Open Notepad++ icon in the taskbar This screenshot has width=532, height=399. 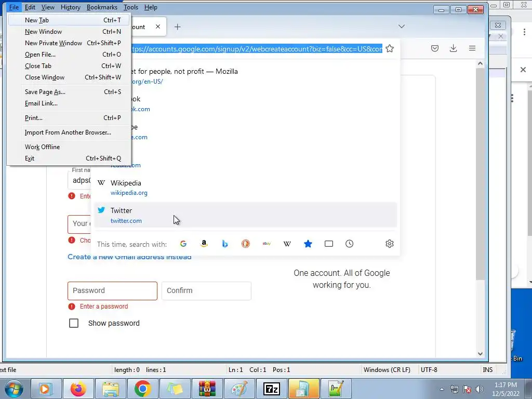(336, 389)
